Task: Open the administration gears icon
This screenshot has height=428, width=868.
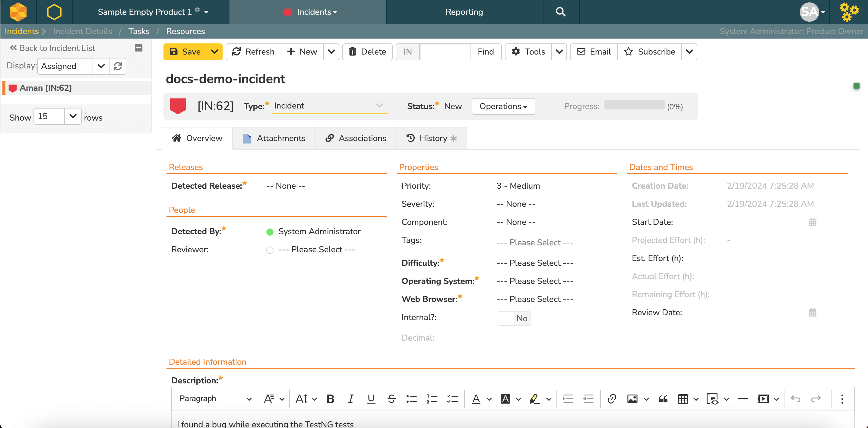Action: click(x=848, y=12)
